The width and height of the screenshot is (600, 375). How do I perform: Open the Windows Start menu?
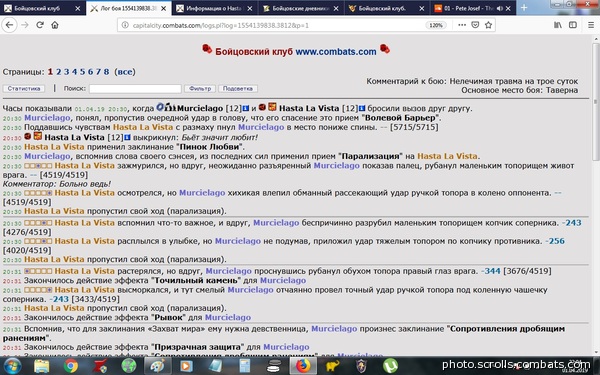coord(13,365)
